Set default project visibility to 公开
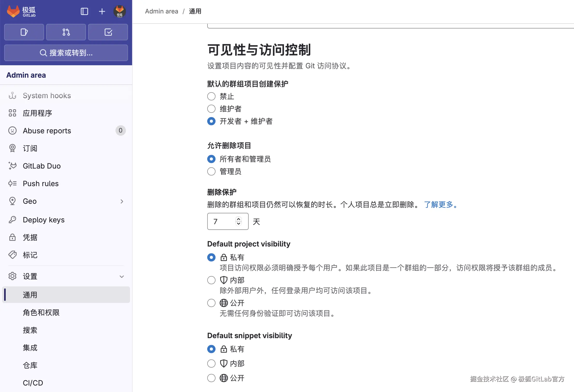This screenshot has height=392, width=574. [211, 303]
